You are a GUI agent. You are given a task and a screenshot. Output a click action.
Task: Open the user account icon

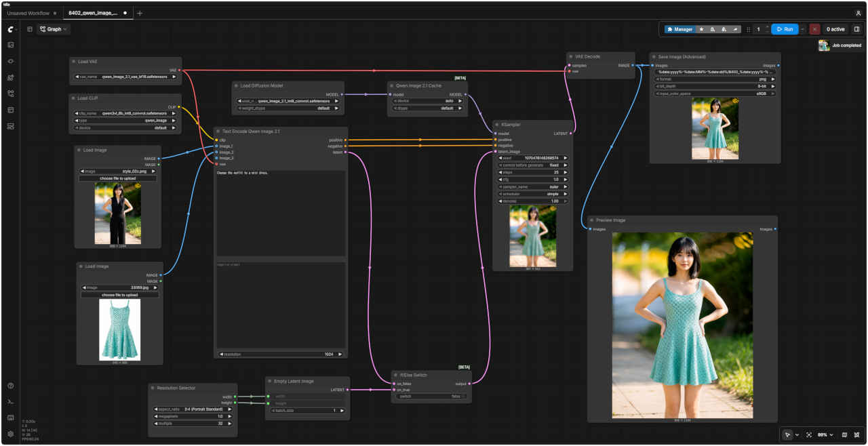[x=859, y=13]
